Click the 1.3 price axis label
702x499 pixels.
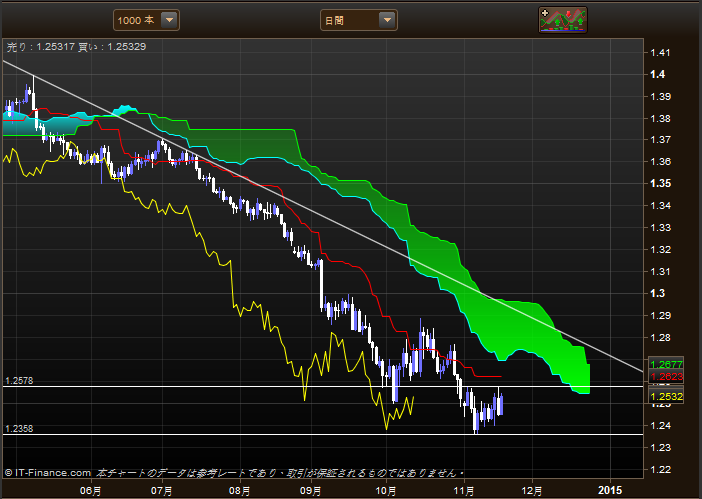658,294
